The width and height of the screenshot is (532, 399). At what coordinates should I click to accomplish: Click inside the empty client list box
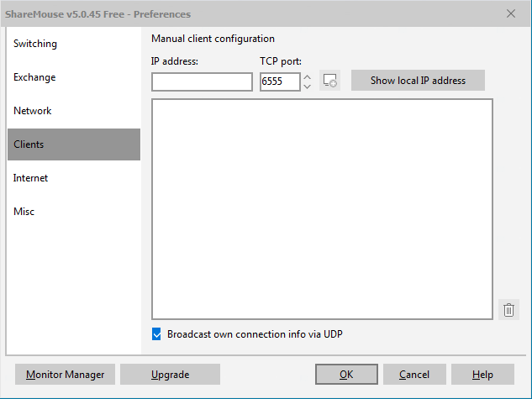coord(322,209)
